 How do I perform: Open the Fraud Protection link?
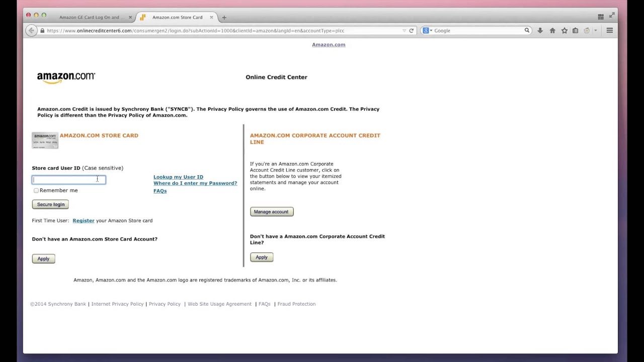(296, 304)
